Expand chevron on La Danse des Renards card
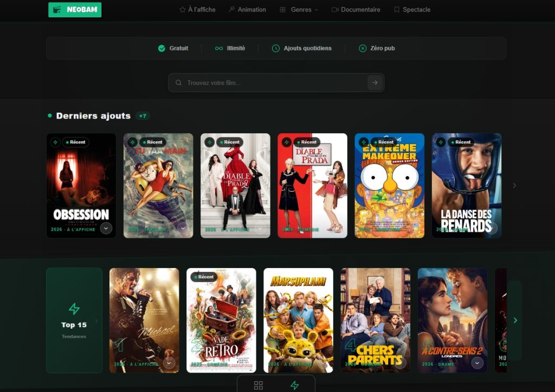Image resolution: width=555 pixels, height=392 pixels. [x=491, y=228]
